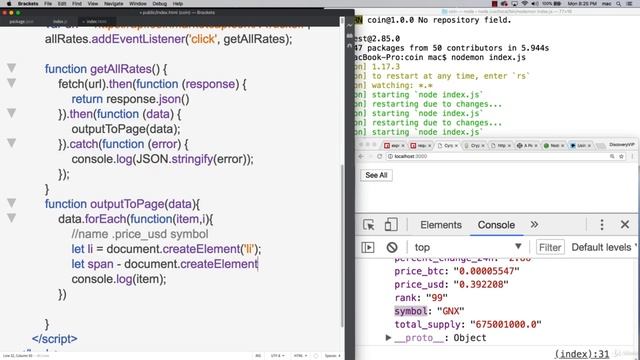Reload the localhost page in Chrome
640x360 pixels.
380,156
